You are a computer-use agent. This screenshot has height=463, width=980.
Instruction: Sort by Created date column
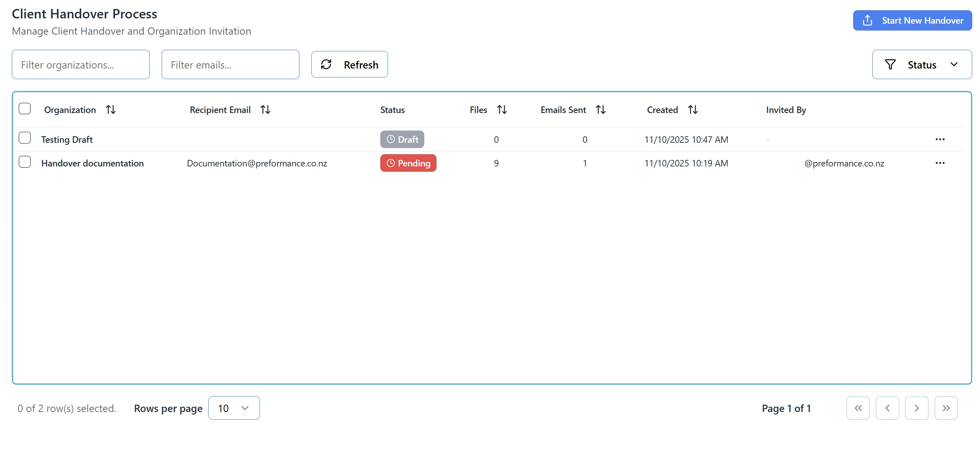pos(692,109)
